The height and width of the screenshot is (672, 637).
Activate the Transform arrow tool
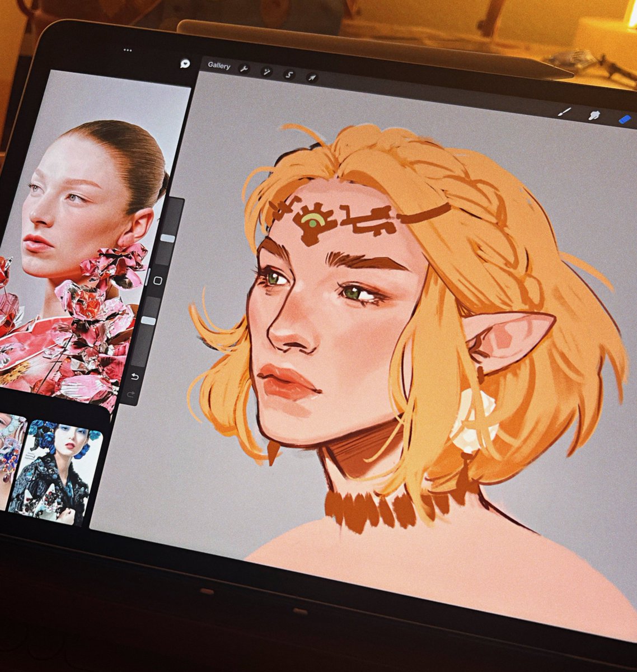(312, 77)
